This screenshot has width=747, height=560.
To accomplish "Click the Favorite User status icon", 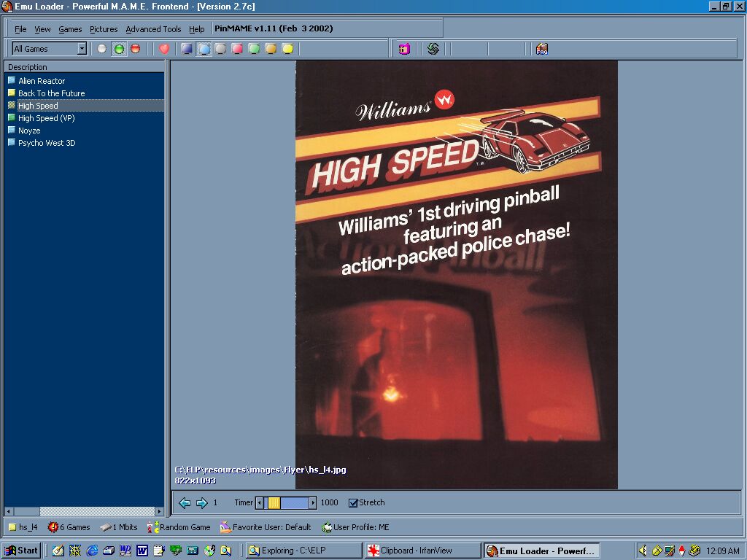I will (225, 527).
